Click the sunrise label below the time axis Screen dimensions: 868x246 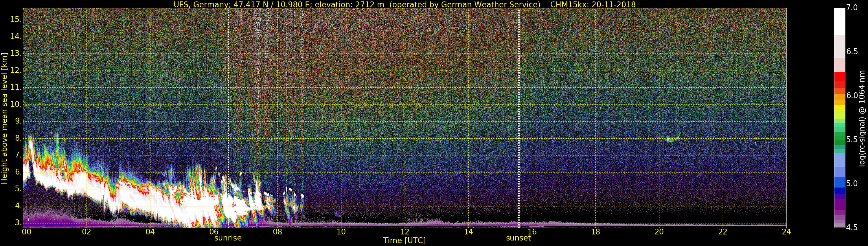(228, 238)
